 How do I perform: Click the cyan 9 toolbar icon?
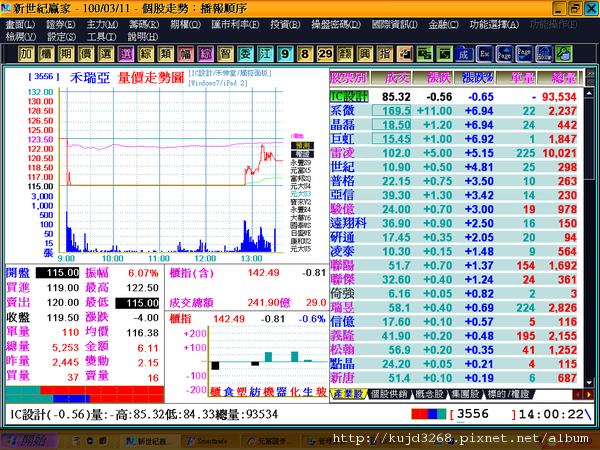(x=285, y=54)
